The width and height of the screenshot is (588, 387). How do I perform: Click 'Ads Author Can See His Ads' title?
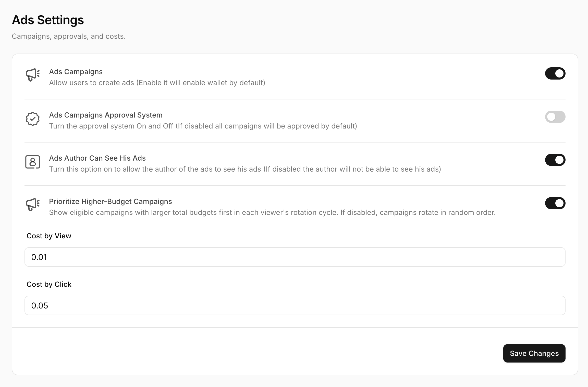tap(97, 158)
